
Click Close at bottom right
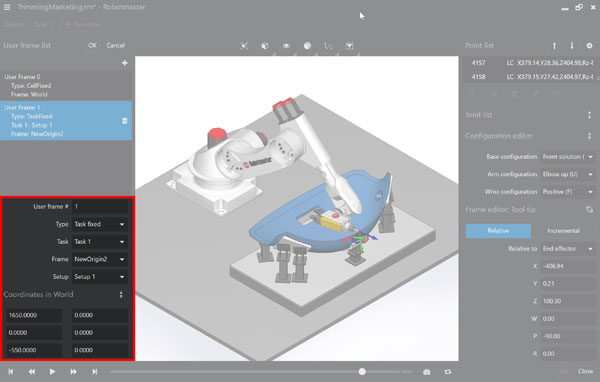coord(585,371)
